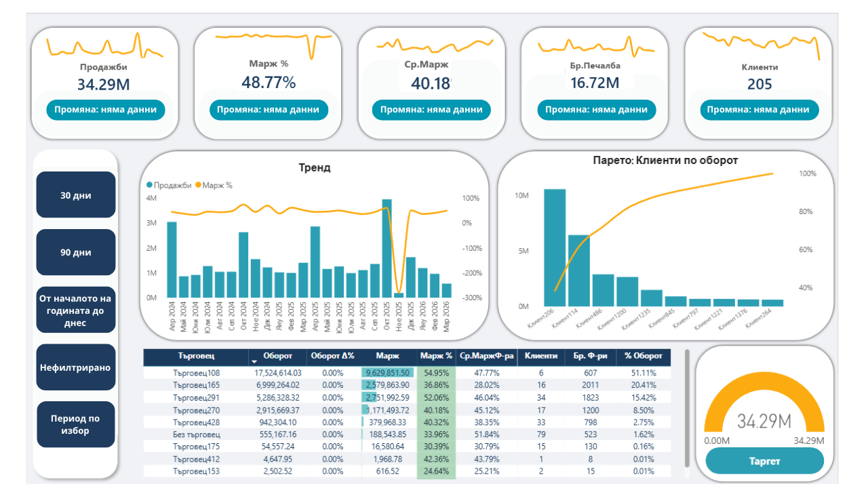
Task: Click Промяна button on the Клиенти card
Action: pos(759,110)
